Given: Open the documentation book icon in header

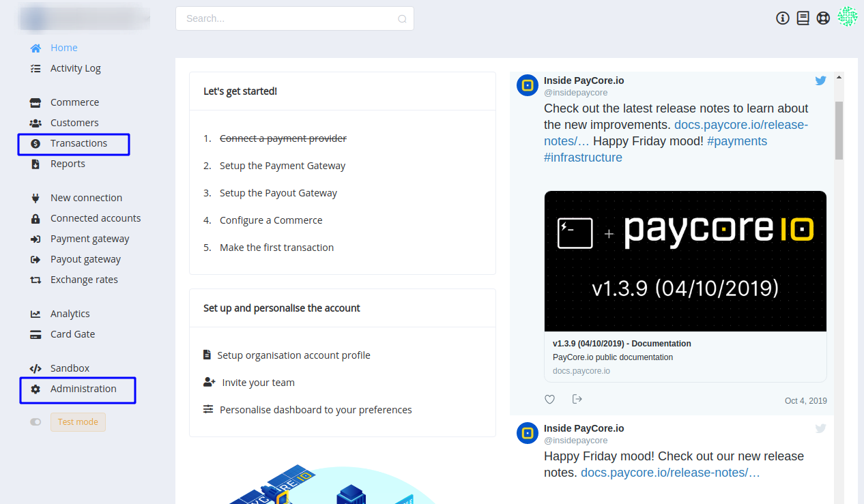Looking at the screenshot, I should (x=803, y=18).
